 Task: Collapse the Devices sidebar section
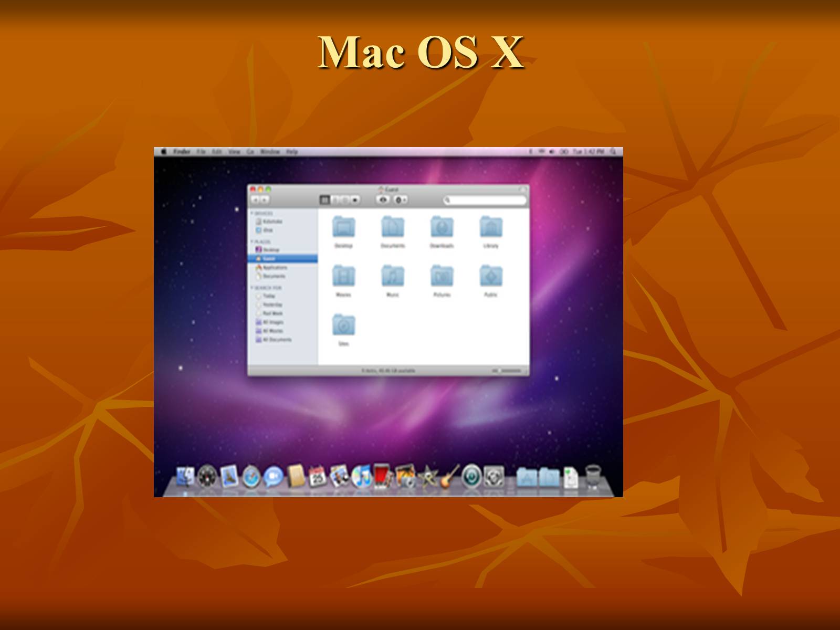point(252,213)
